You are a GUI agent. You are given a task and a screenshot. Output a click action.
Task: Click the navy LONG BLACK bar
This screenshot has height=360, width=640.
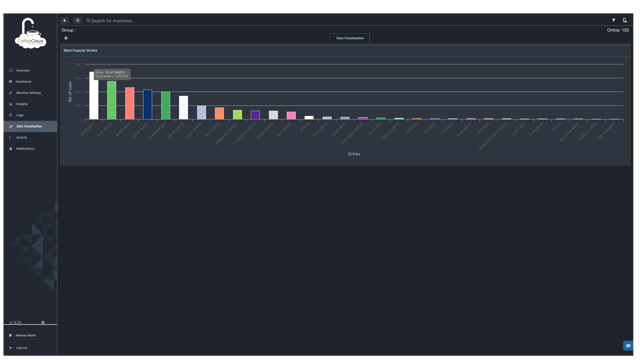[x=148, y=104]
